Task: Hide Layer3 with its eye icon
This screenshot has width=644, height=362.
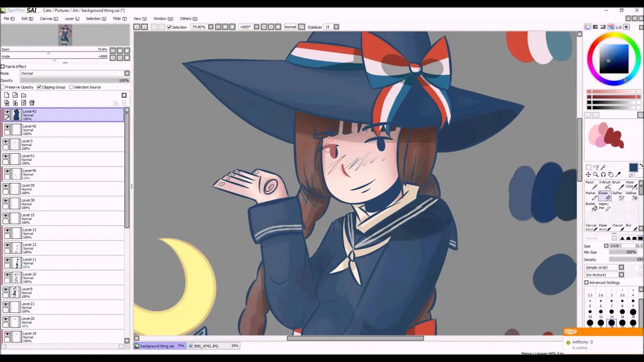Action: point(6,141)
